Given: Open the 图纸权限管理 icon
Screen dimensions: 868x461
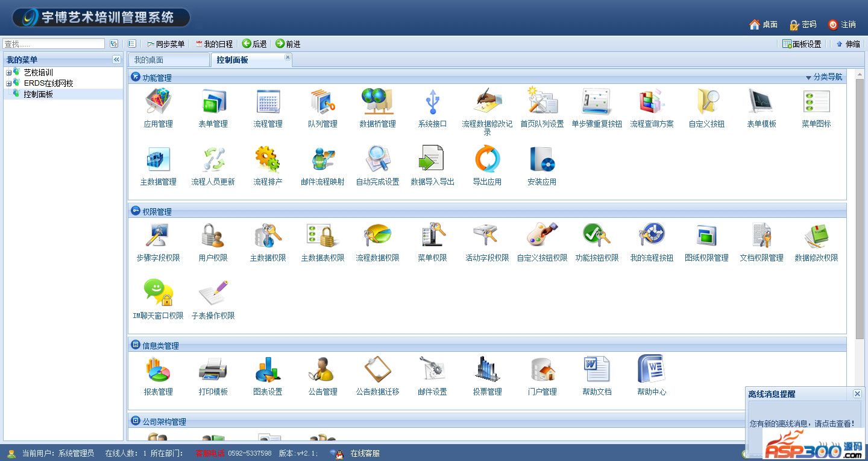Looking at the screenshot, I should tap(707, 235).
